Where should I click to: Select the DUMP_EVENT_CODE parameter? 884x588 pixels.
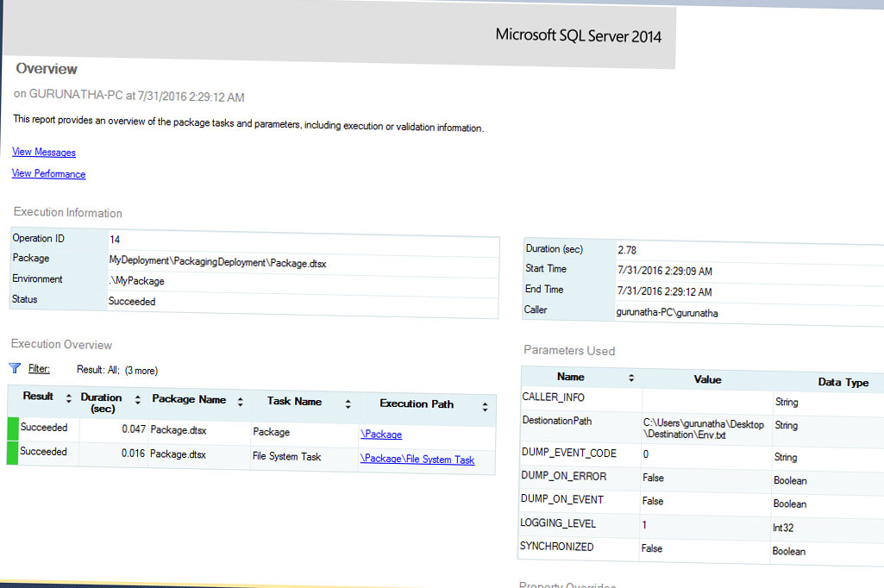coord(569,453)
